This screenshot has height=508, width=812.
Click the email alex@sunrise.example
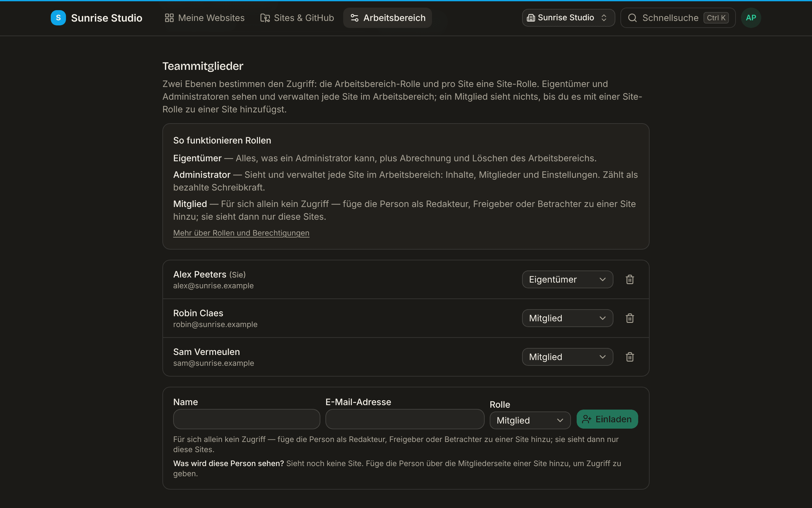pyautogui.click(x=213, y=285)
